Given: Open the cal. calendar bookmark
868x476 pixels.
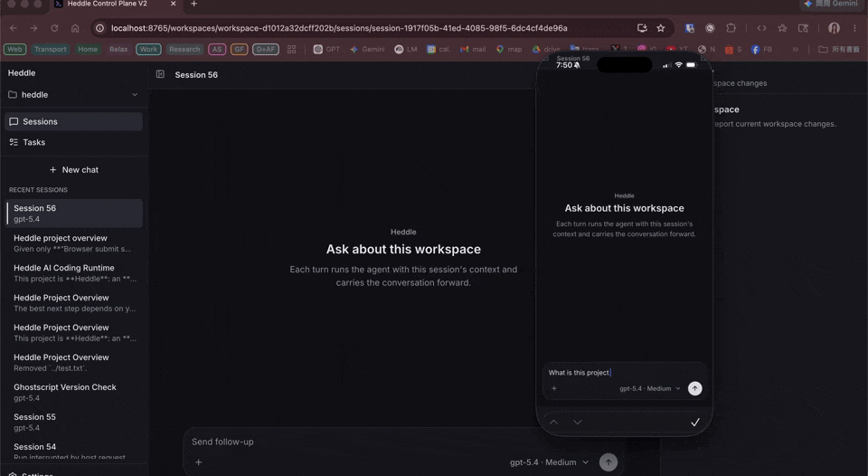Looking at the screenshot, I should [x=439, y=49].
